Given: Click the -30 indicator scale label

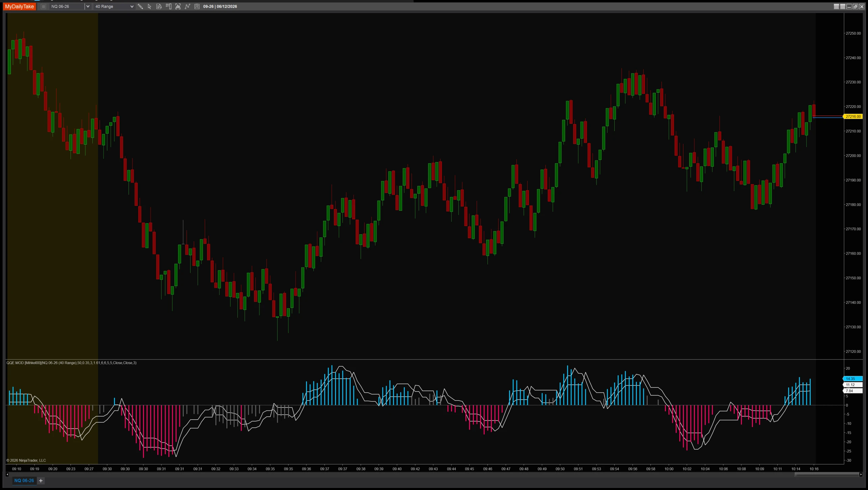Looking at the screenshot, I should (848, 460).
